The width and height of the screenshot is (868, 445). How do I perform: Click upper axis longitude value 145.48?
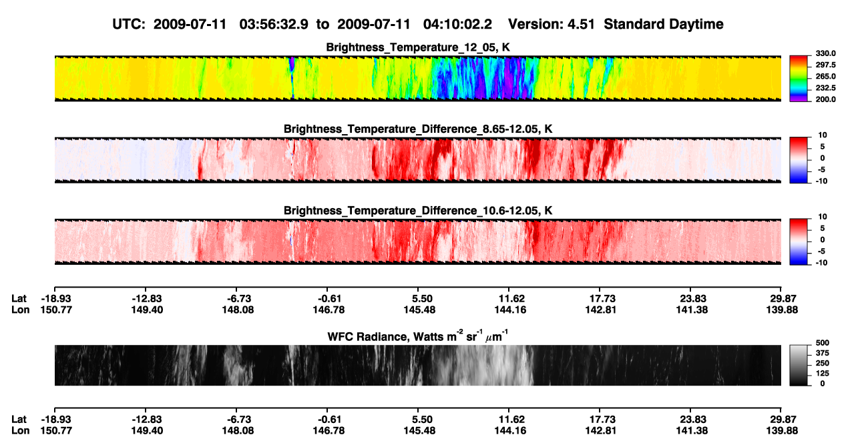[x=420, y=310]
